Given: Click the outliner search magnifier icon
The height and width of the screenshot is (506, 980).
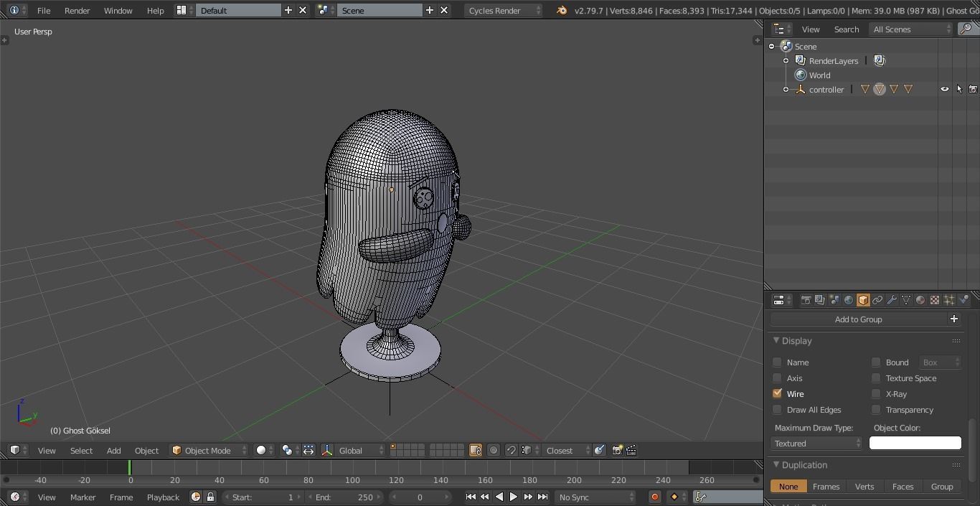Looking at the screenshot, I should click(x=967, y=29).
